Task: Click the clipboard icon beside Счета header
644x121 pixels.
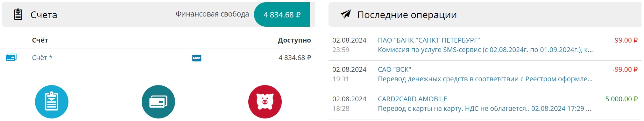Action: tap(18, 15)
